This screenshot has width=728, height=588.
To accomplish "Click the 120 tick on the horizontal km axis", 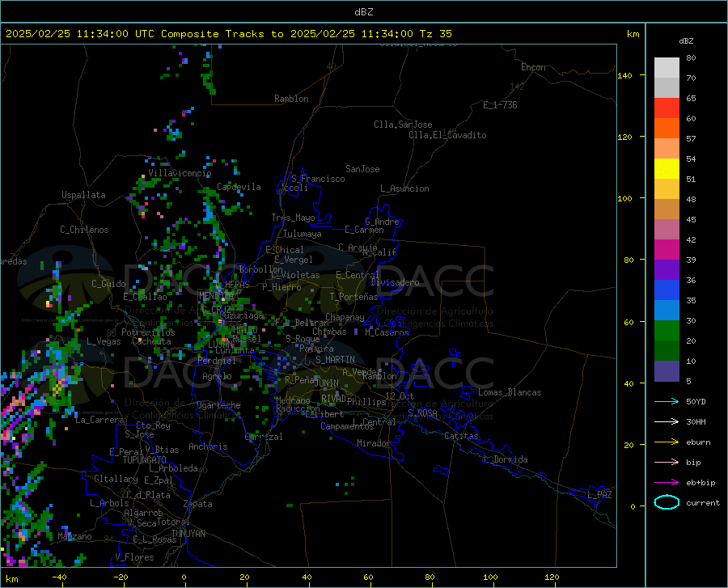I will tap(552, 577).
